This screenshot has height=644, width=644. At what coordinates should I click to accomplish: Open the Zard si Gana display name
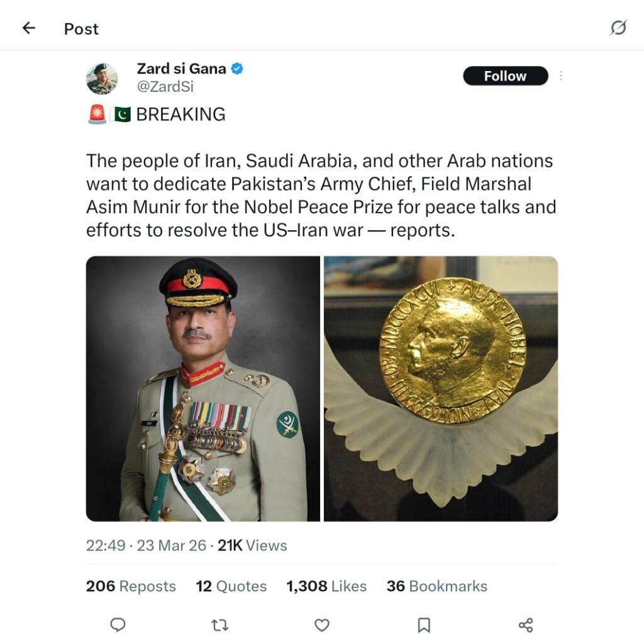[x=181, y=69]
